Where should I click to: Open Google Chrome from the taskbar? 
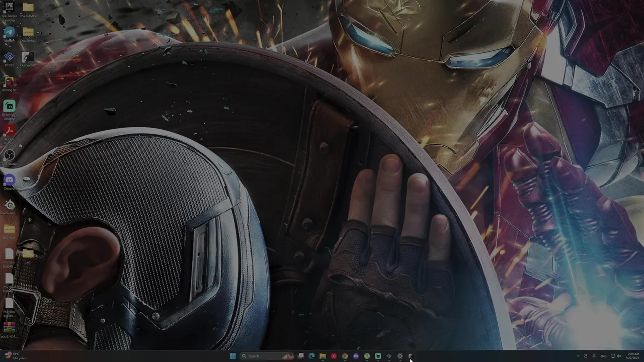(x=345, y=356)
